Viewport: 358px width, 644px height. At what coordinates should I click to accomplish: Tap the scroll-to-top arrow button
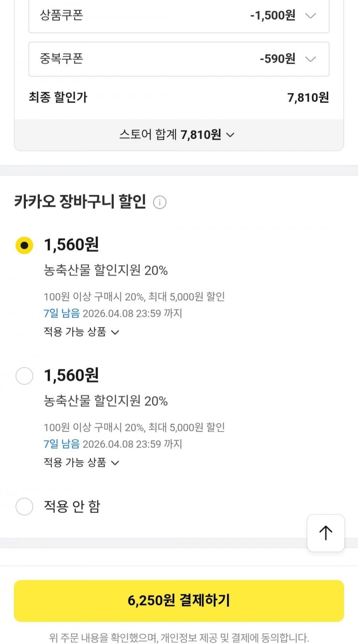[x=325, y=533]
